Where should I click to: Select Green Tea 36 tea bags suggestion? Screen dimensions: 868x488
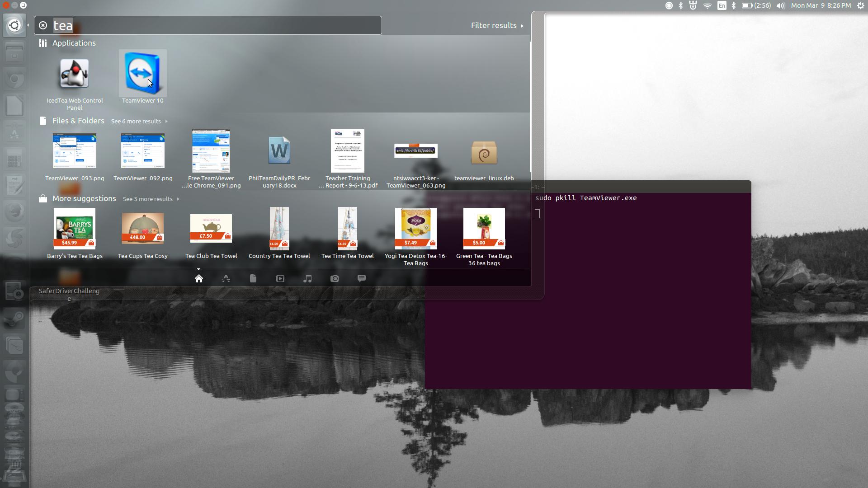click(x=484, y=236)
